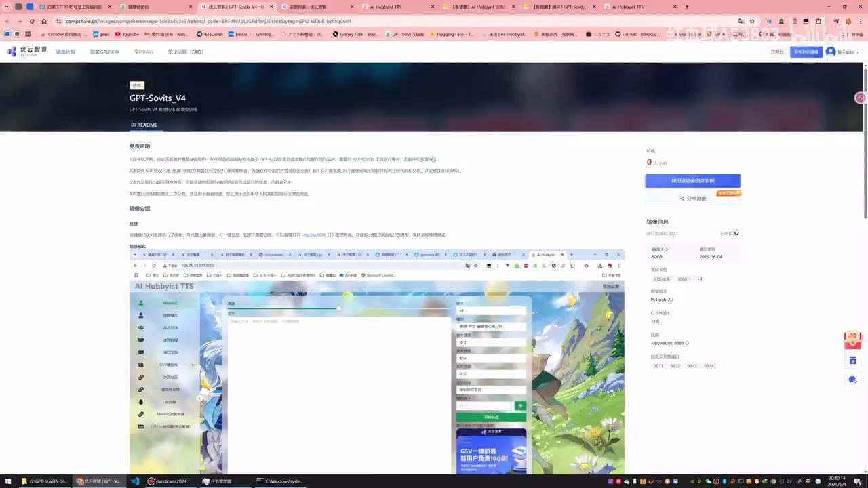This screenshot has width=868, height=488.
Task: Click the 使用该镜像创建实例 blue button
Action: tap(692, 180)
